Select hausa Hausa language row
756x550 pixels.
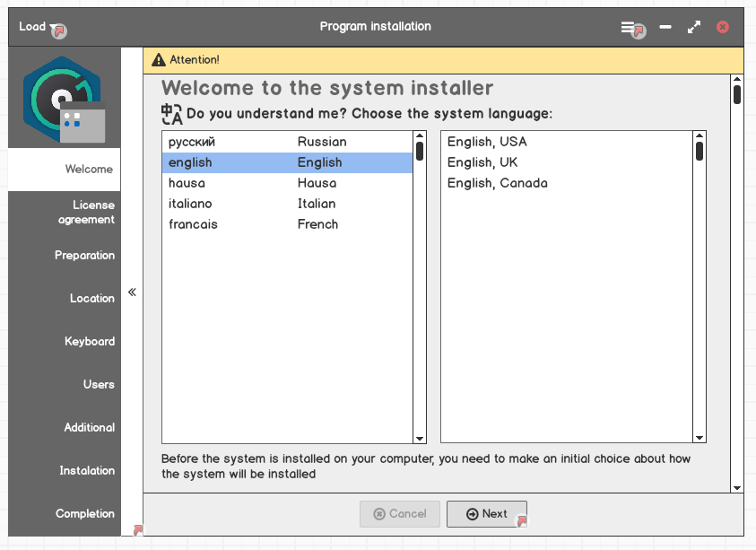(287, 183)
